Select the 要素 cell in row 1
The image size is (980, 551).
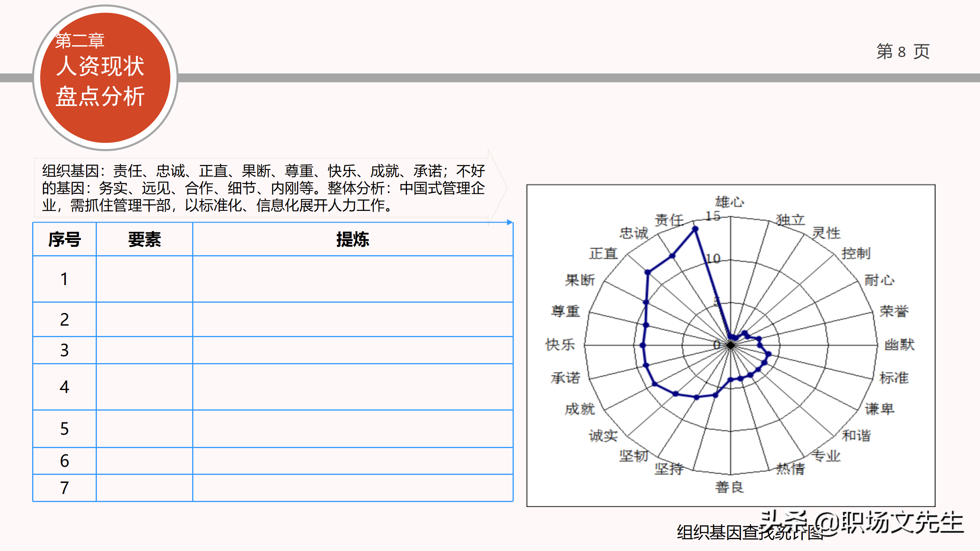point(144,279)
